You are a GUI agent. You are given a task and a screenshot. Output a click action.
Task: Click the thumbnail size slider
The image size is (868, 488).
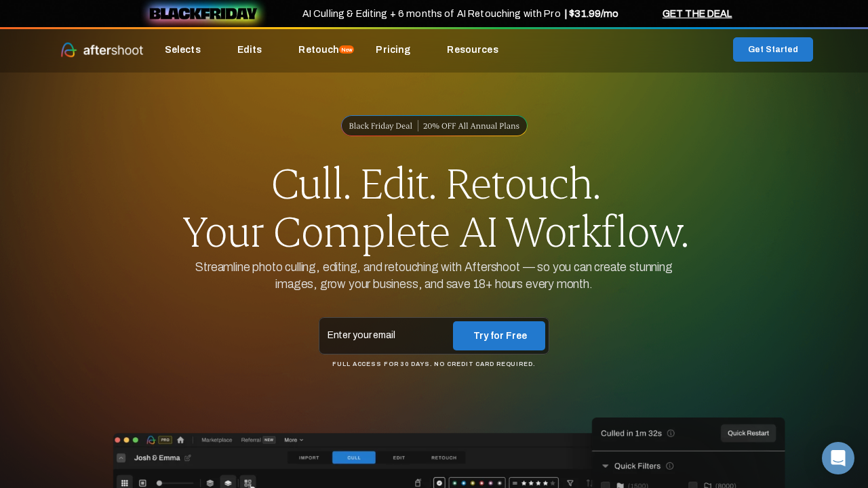[175, 483]
